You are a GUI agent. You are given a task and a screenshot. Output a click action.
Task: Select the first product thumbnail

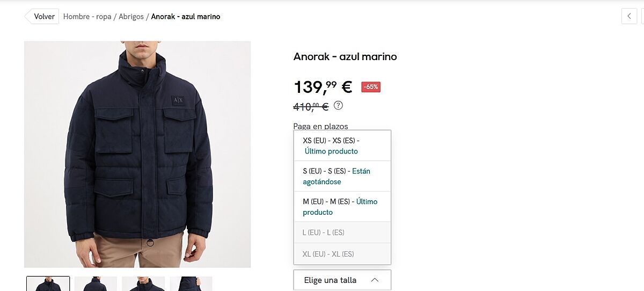pos(48,283)
